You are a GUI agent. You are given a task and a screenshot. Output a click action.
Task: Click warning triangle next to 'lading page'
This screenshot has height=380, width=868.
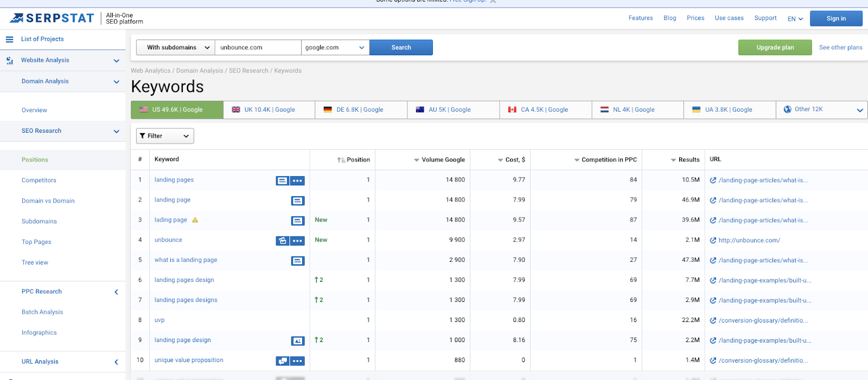[195, 220]
